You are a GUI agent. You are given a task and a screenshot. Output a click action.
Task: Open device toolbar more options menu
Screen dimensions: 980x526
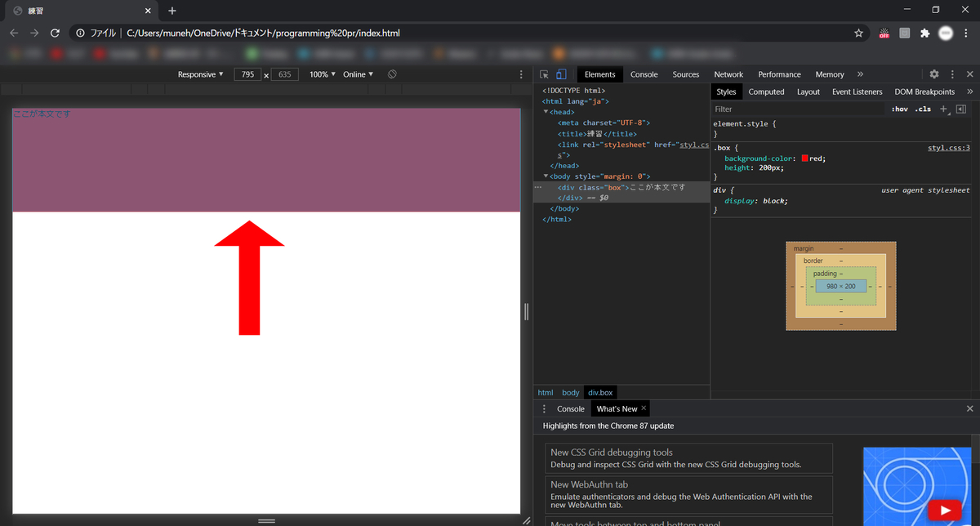click(522, 74)
